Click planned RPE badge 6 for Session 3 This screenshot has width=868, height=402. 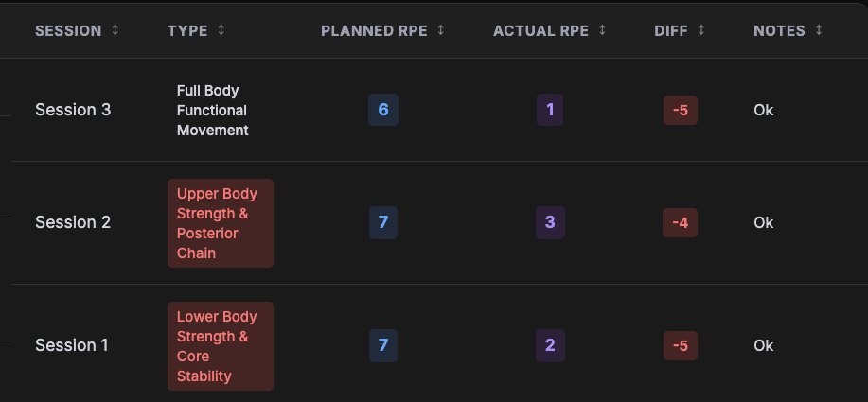click(383, 110)
